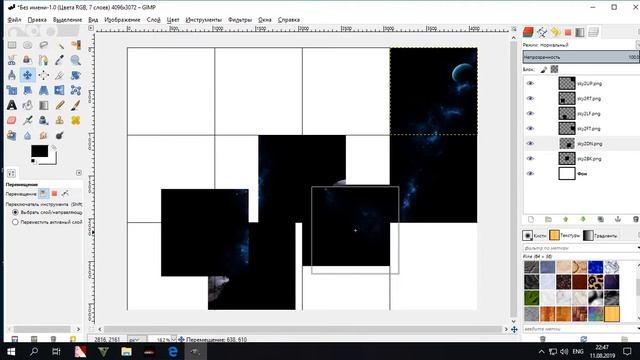Open the Файл menu
This screenshot has height=360, width=640.
[x=14, y=20]
